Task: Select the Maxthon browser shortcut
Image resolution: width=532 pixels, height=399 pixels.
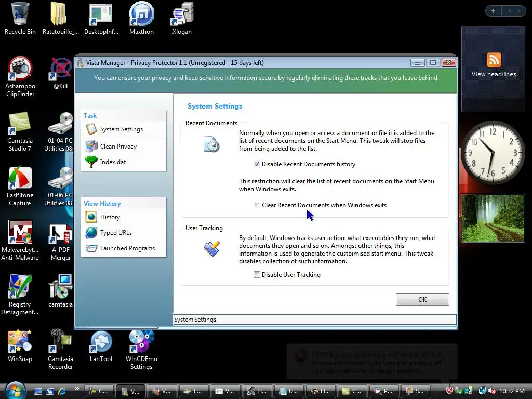Action: tap(141, 19)
